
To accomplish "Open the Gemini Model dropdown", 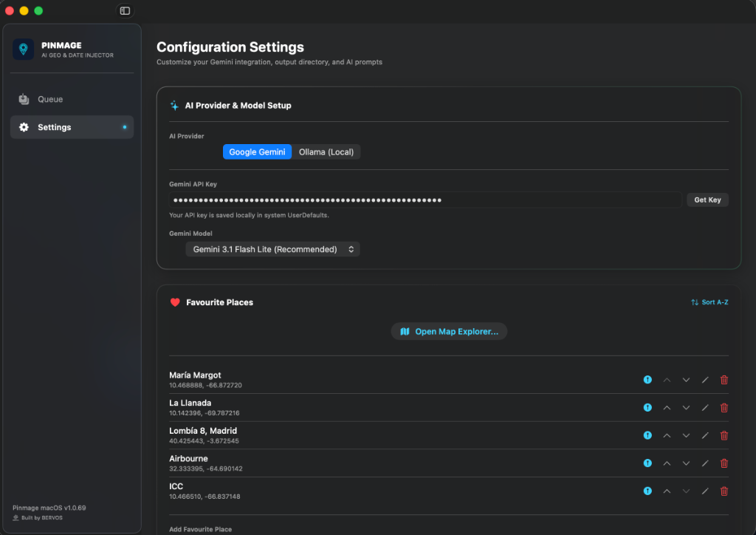I will pos(272,250).
